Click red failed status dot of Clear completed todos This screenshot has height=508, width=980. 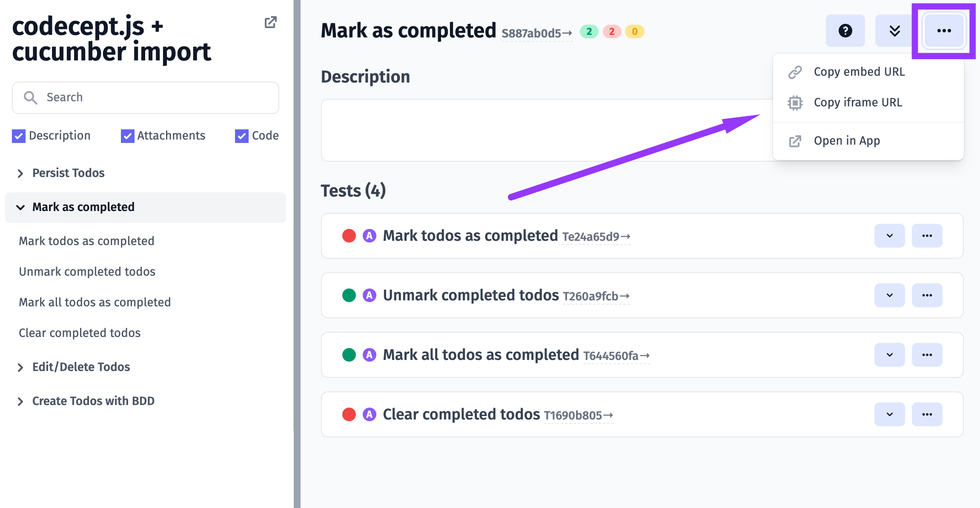[349, 414]
